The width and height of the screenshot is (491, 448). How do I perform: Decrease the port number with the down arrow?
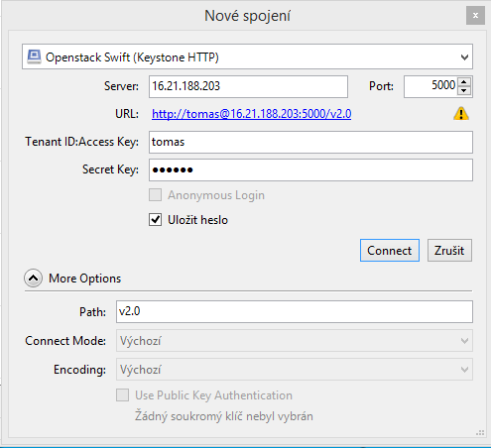coord(464,90)
